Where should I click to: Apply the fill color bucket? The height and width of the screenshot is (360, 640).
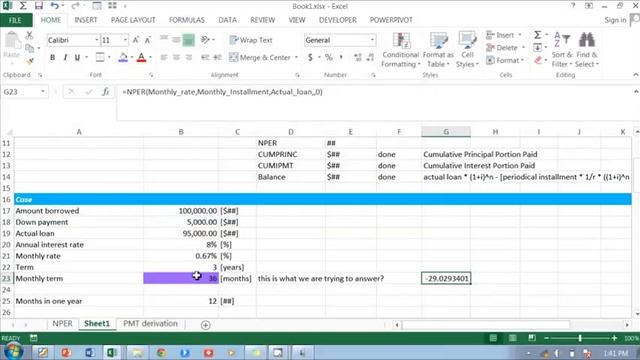tap(122, 58)
